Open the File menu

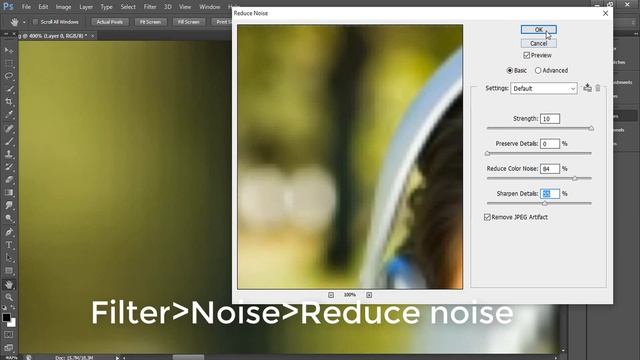click(x=26, y=7)
